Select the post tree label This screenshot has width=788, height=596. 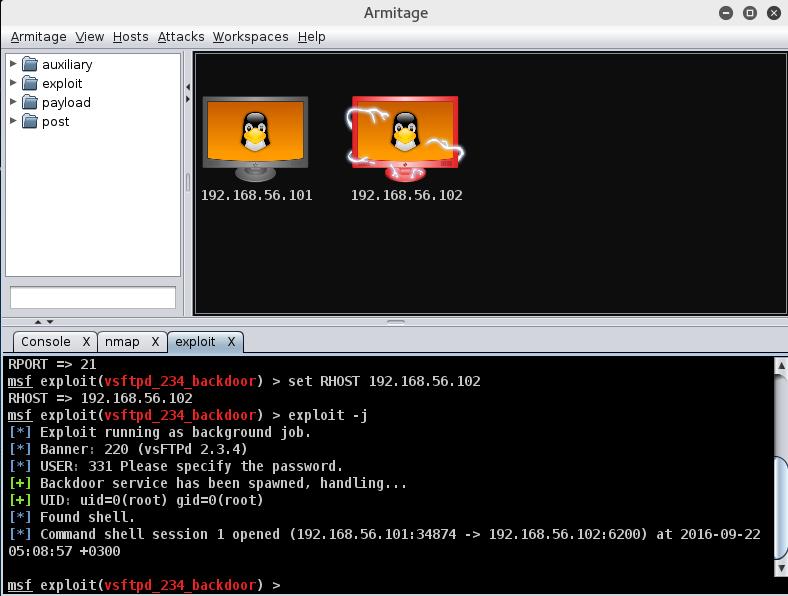click(x=55, y=122)
